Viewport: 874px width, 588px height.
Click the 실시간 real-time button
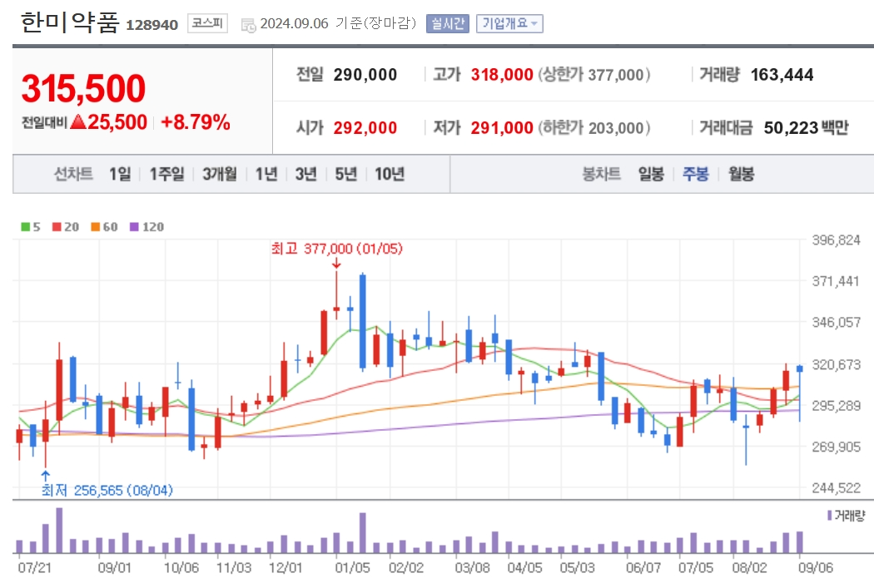(x=448, y=23)
